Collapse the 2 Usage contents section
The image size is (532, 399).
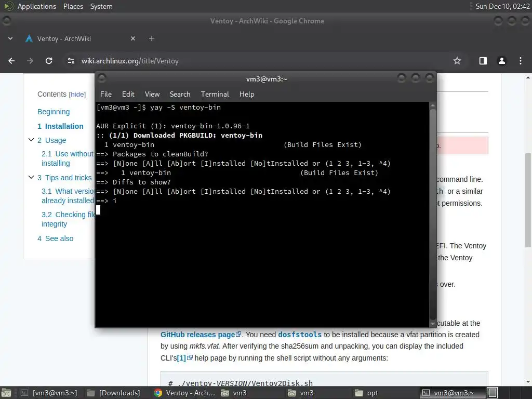pos(31,140)
